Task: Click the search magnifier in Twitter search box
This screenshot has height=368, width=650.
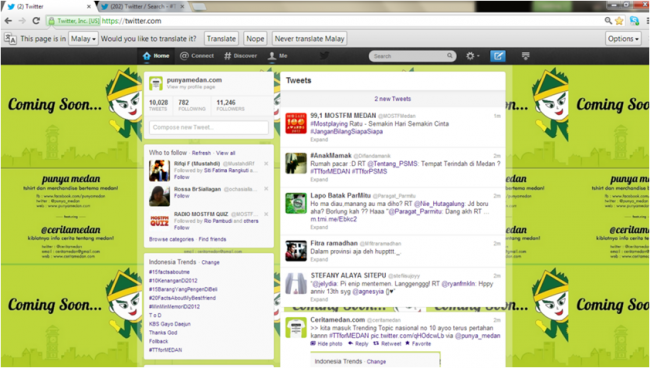Action: 450,56
